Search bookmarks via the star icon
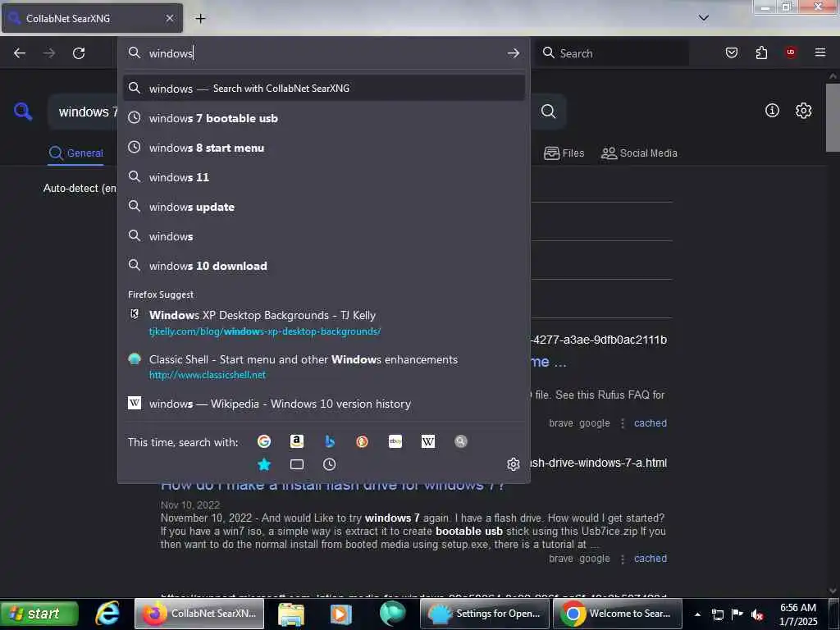The height and width of the screenshot is (630, 840). point(263,464)
